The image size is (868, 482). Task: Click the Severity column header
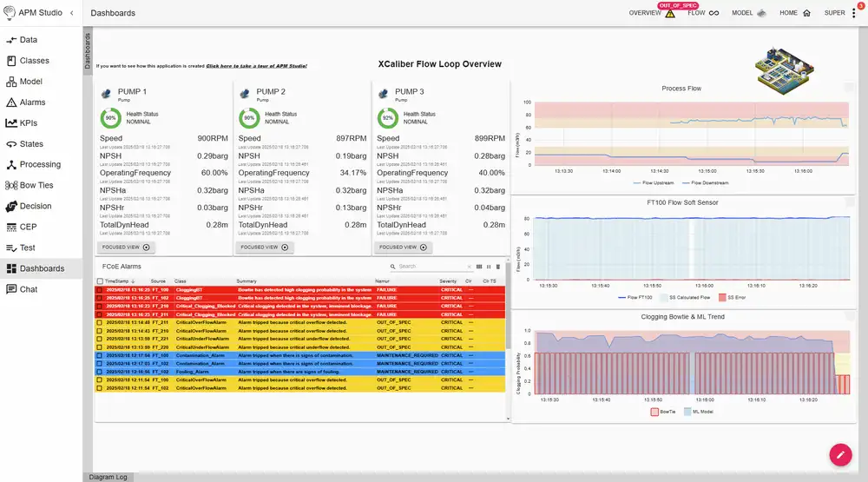448,281
